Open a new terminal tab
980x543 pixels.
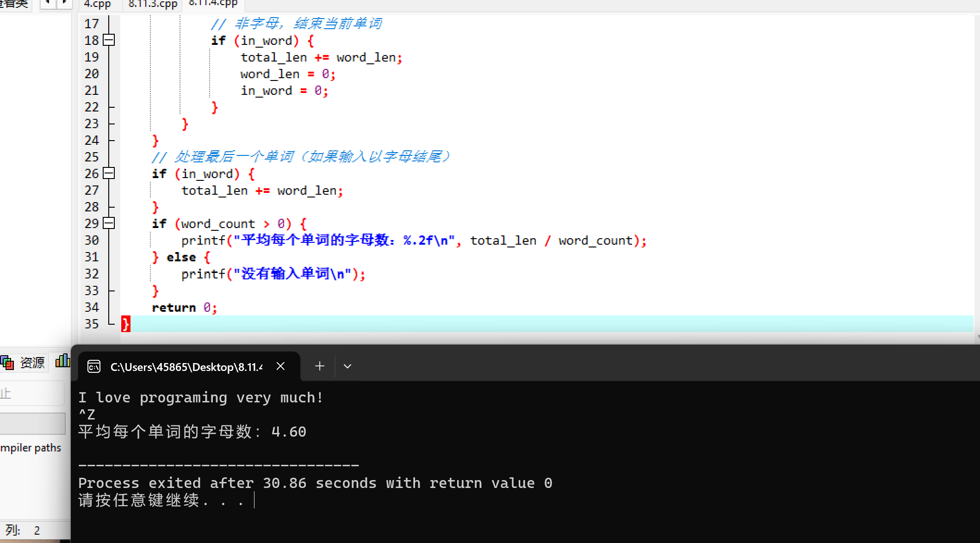pyautogui.click(x=319, y=366)
